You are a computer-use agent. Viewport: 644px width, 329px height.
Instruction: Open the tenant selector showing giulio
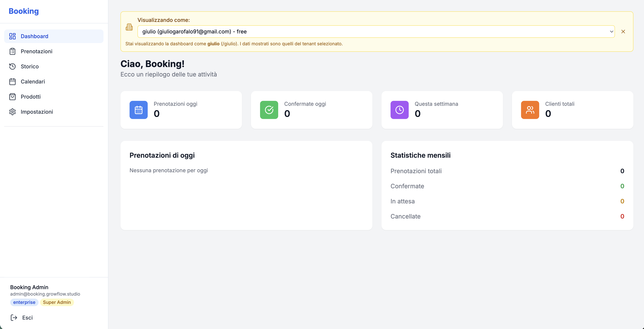coord(376,32)
